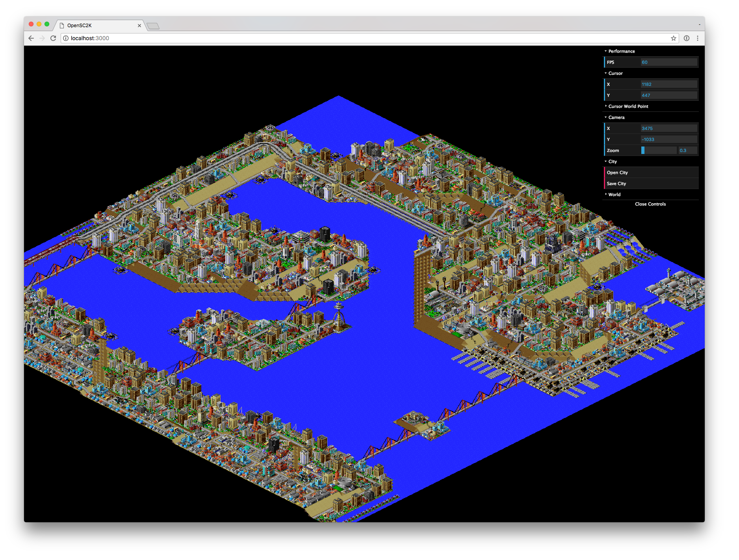Click the document favicon on the OpenSC2K tab
The width and height of the screenshot is (739, 560).
point(62,25)
